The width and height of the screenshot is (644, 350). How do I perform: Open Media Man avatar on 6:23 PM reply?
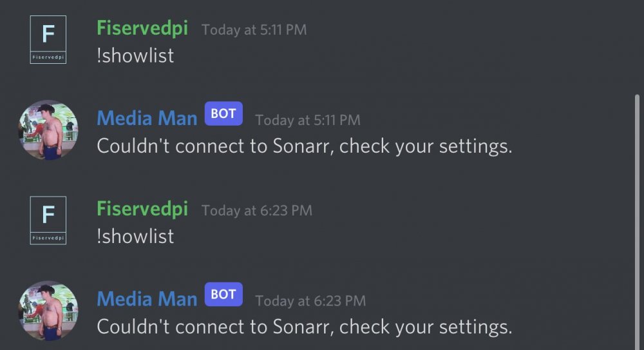click(48, 311)
